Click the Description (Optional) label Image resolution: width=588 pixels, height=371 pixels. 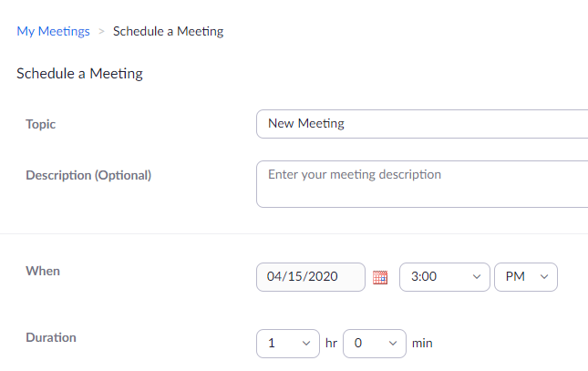88,175
